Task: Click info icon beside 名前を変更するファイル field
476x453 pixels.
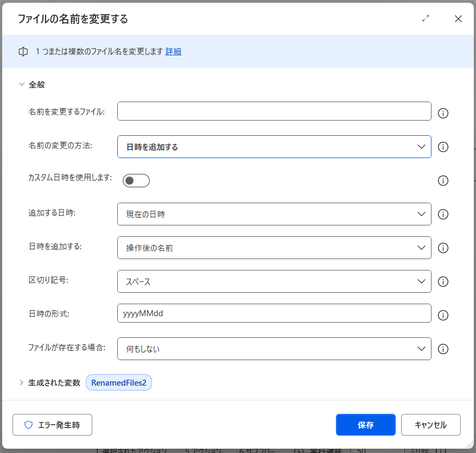Action: [443, 114]
